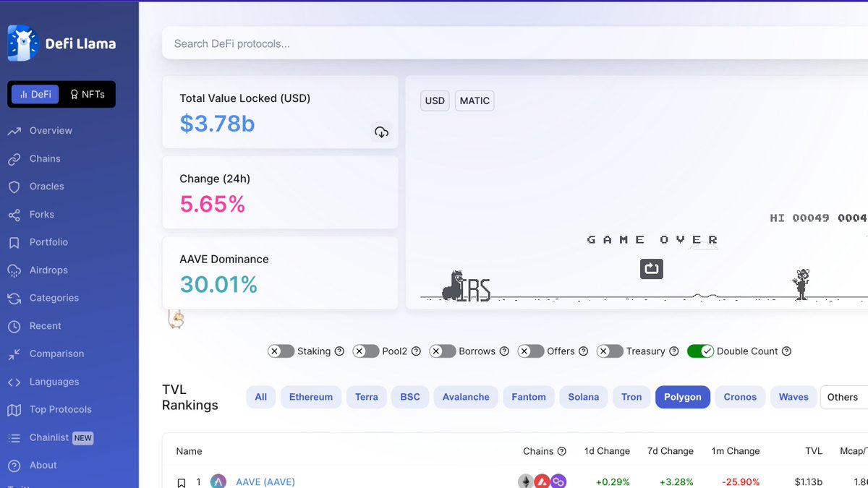Click the Offers help question icon
The image size is (868, 488).
(583, 351)
